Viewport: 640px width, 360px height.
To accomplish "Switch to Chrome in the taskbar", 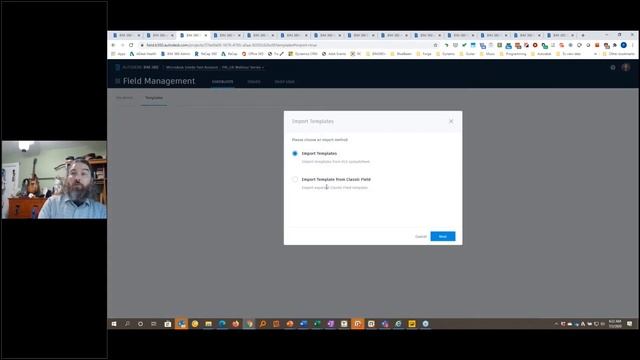I will coord(249,324).
